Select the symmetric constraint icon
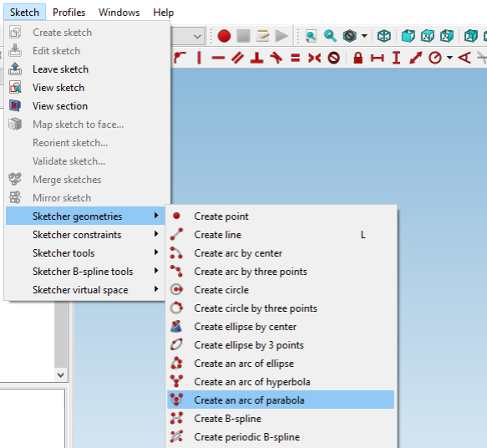The image size is (487, 448). (x=315, y=58)
